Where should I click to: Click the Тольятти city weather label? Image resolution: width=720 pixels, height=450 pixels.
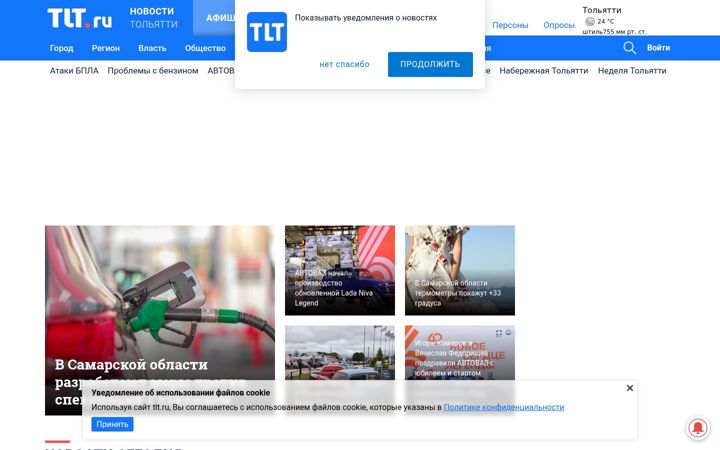click(x=602, y=10)
